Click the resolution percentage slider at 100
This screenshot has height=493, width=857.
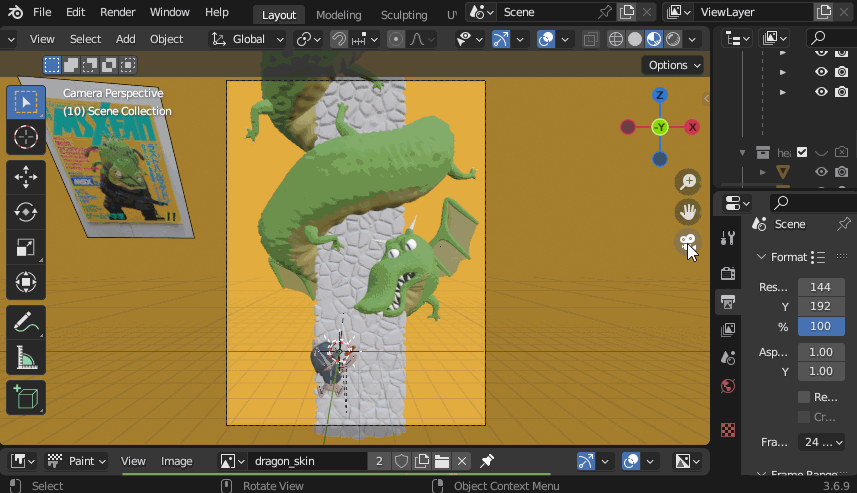pos(821,326)
